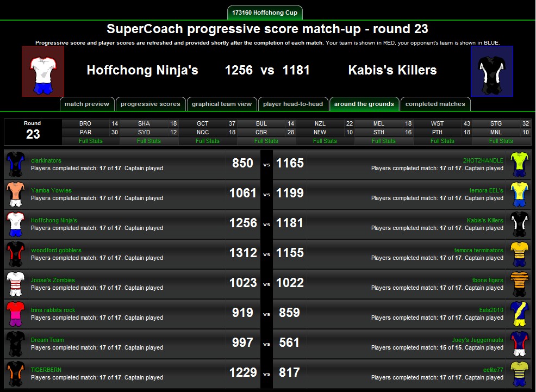Open the 173160 Hoffchong Cup tab
The height and width of the screenshot is (392, 536).
265,13
